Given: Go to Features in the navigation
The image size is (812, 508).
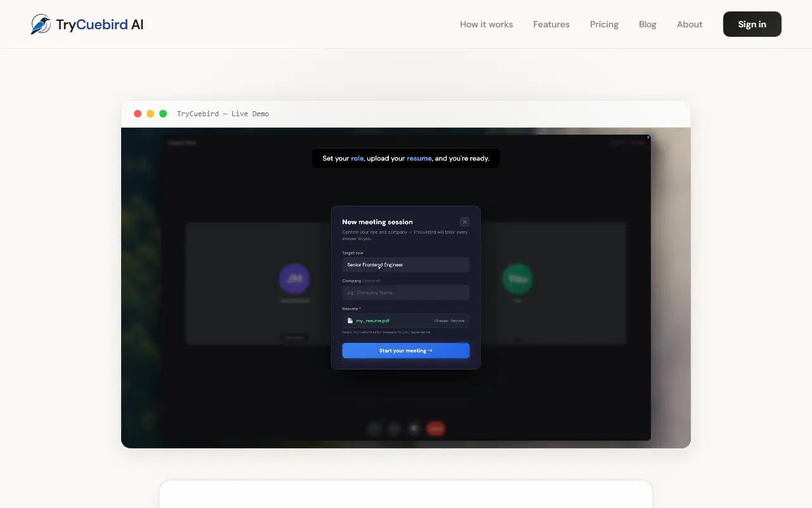Looking at the screenshot, I should pyautogui.click(x=551, y=24).
